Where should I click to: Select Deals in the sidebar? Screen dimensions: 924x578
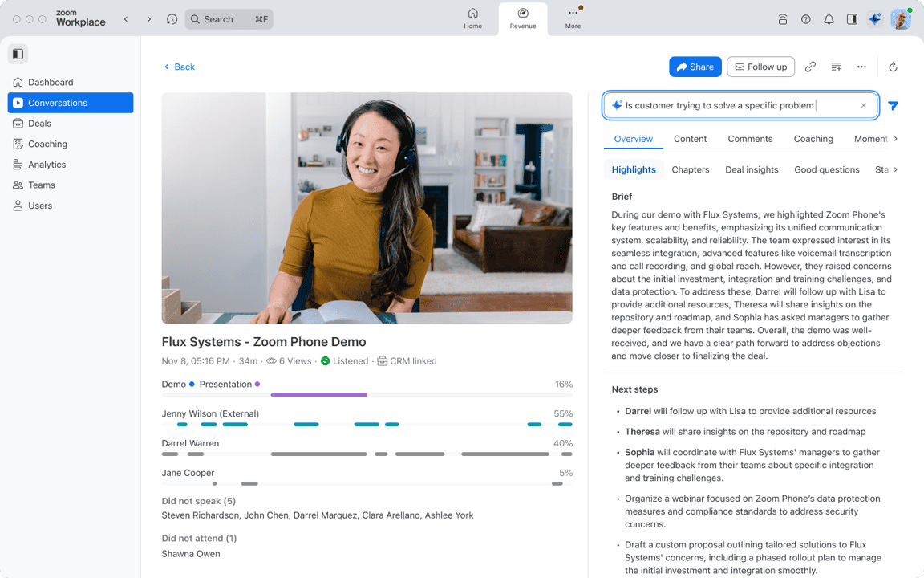(x=39, y=124)
